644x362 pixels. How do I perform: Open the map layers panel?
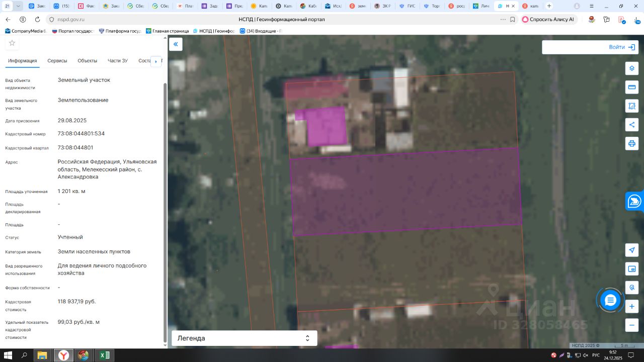pos(632,68)
